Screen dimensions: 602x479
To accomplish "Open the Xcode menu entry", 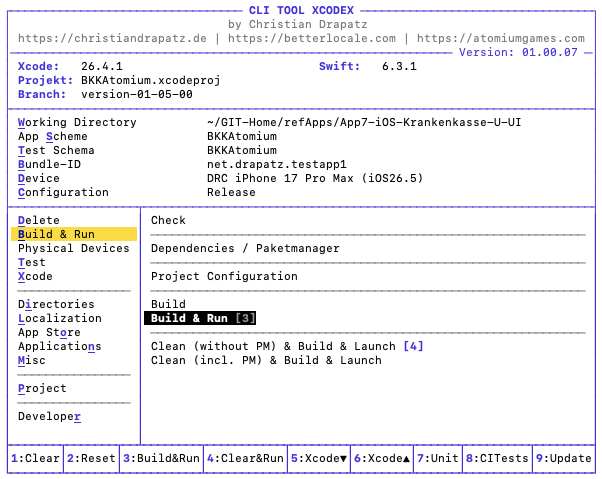I will [x=35, y=276].
